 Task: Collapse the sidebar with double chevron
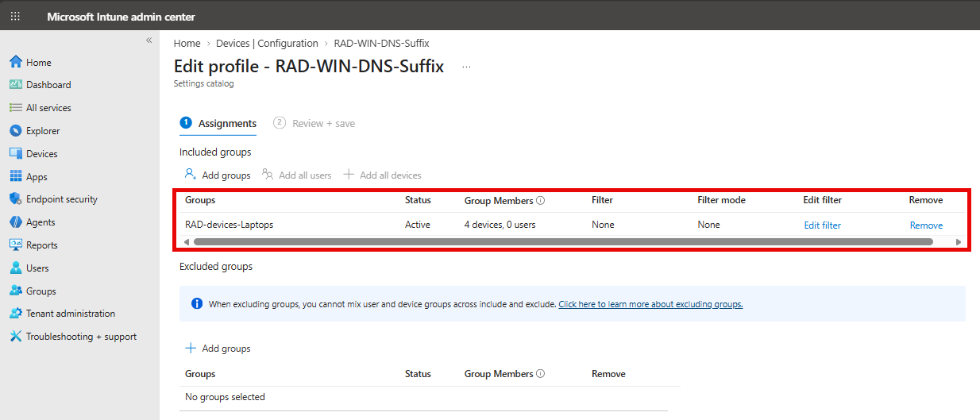coord(149,40)
